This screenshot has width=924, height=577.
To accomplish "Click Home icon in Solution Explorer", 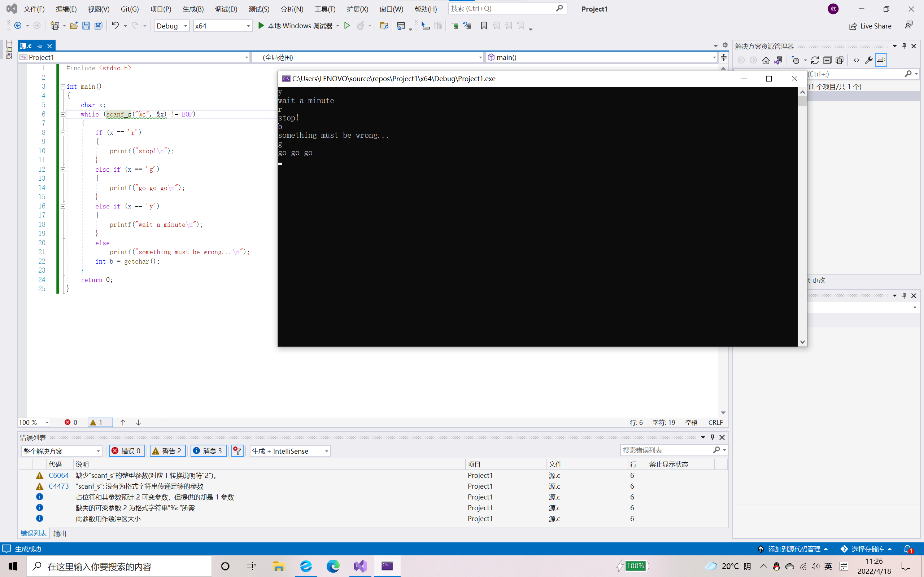I will (766, 60).
